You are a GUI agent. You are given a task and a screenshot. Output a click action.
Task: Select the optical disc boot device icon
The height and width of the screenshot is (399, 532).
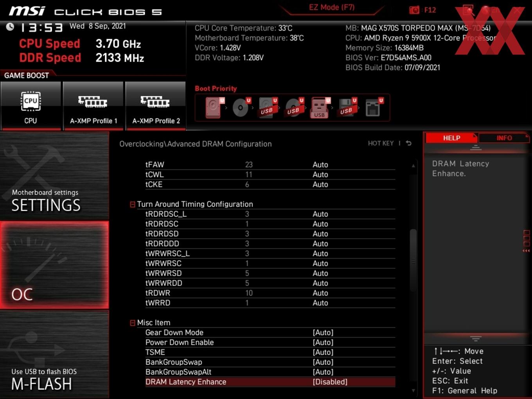pos(241,108)
